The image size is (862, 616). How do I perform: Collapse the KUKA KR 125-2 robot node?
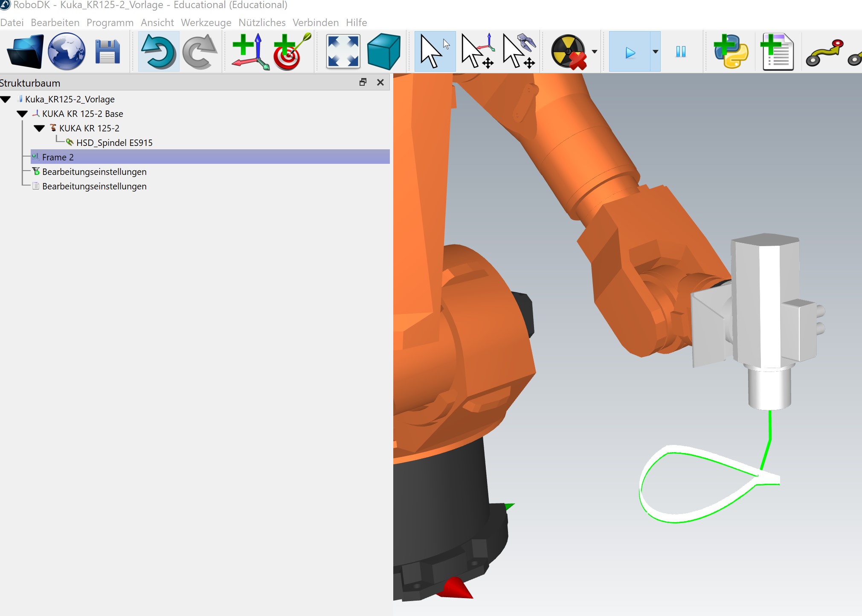39,128
